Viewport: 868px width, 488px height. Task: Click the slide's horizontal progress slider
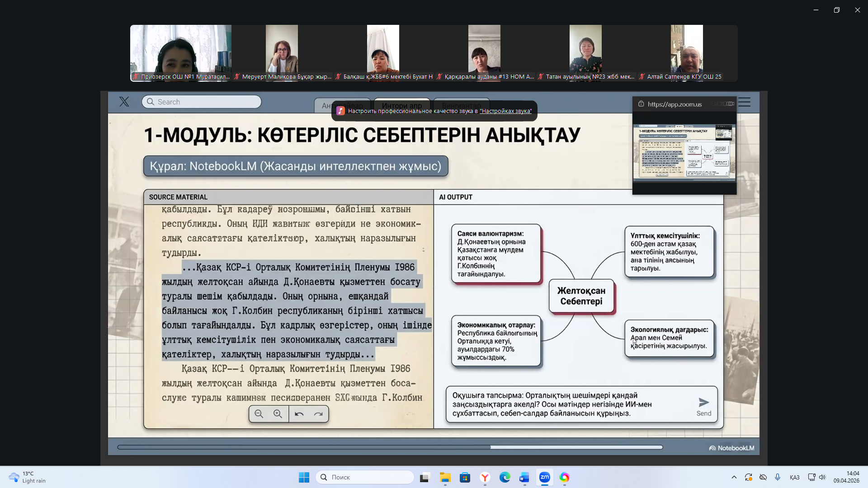point(390,447)
